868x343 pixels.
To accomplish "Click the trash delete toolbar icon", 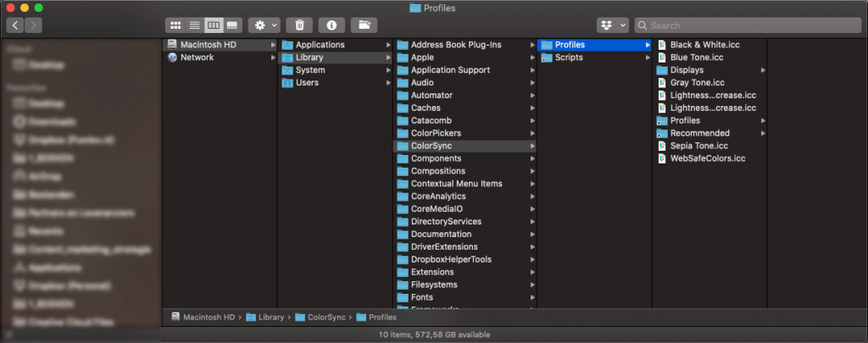I will pyautogui.click(x=299, y=25).
